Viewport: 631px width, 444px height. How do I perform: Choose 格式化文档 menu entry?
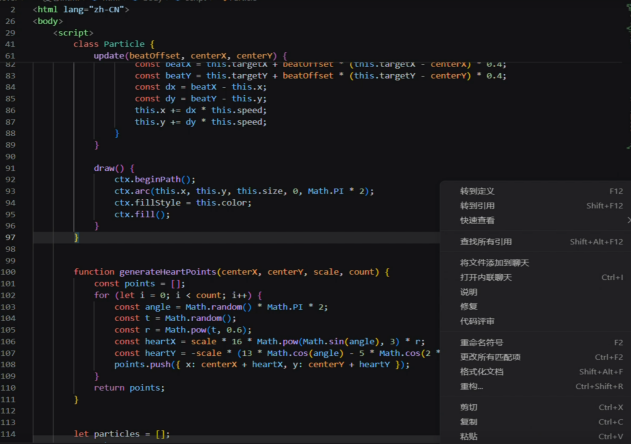pos(536,372)
